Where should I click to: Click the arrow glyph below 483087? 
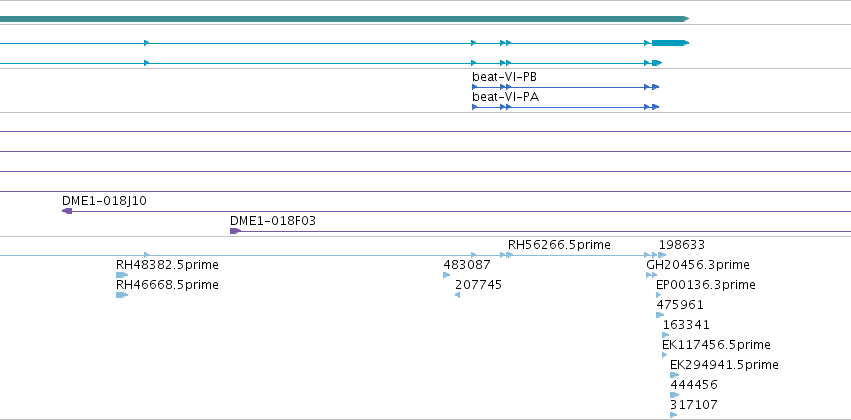(x=447, y=275)
